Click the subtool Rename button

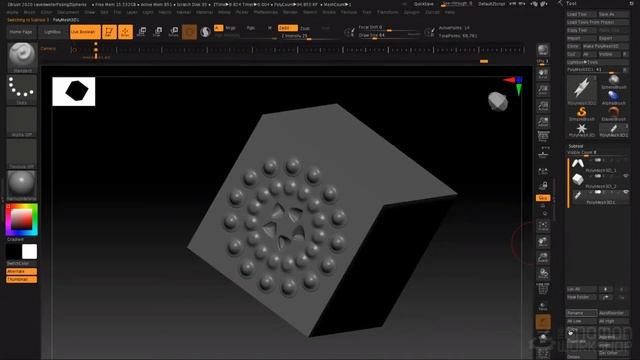click(x=582, y=313)
